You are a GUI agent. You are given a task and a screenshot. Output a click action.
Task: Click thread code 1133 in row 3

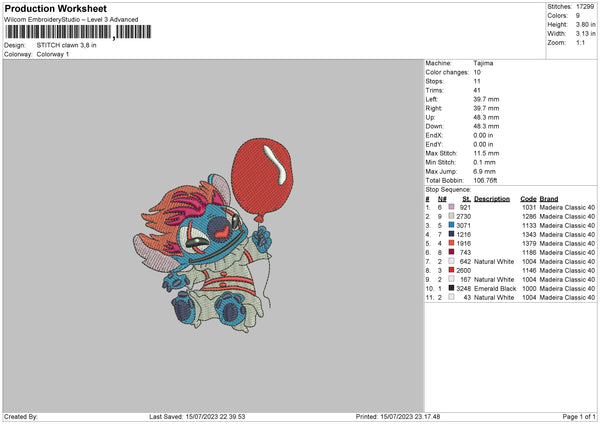(x=529, y=225)
